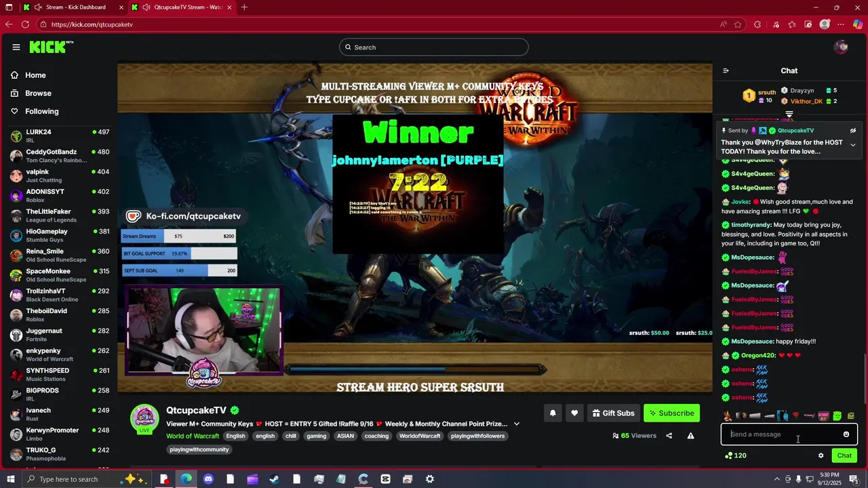Open BIGPRODS channel in sidebar

[x=60, y=394]
